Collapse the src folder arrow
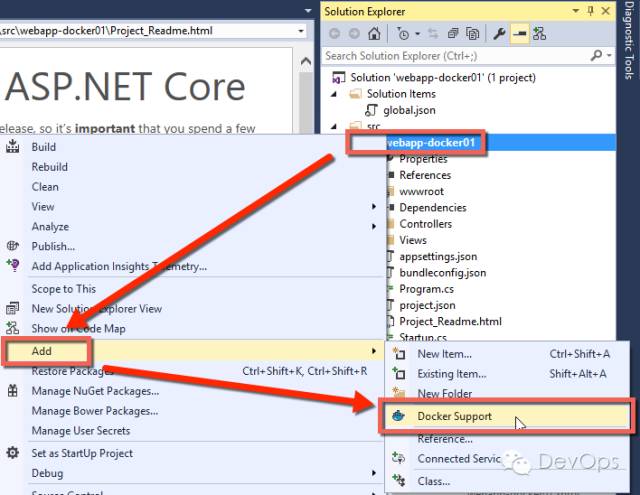The height and width of the screenshot is (495, 640). point(334,126)
